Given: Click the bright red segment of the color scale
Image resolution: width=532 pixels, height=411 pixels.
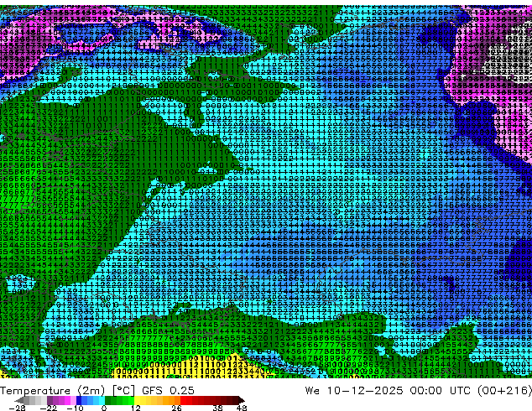Looking at the screenshot, I should (183, 400).
